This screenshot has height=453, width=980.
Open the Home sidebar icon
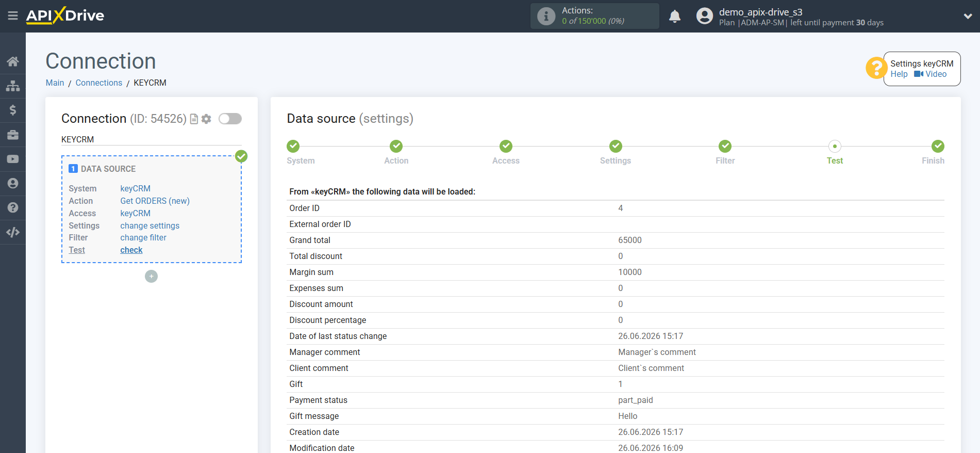pos(13,62)
